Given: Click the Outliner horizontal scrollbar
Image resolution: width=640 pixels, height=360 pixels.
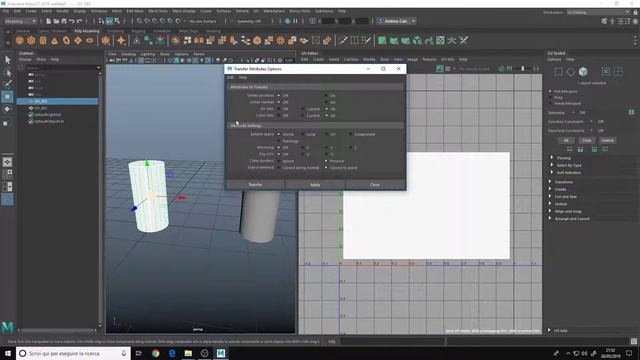Looking at the screenshot, I should 57,330.
